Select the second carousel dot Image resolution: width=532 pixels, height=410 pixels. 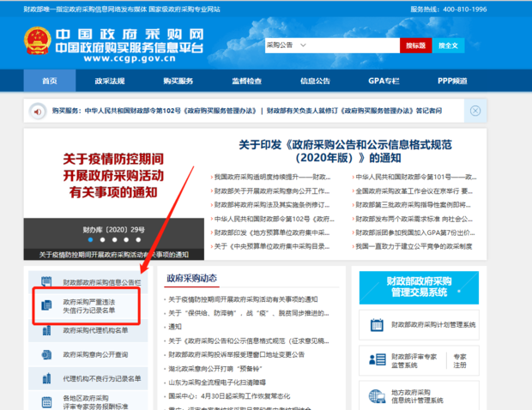(102, 240)
